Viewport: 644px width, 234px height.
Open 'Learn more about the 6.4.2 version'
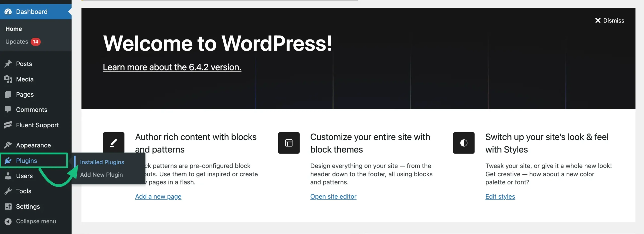172,67
